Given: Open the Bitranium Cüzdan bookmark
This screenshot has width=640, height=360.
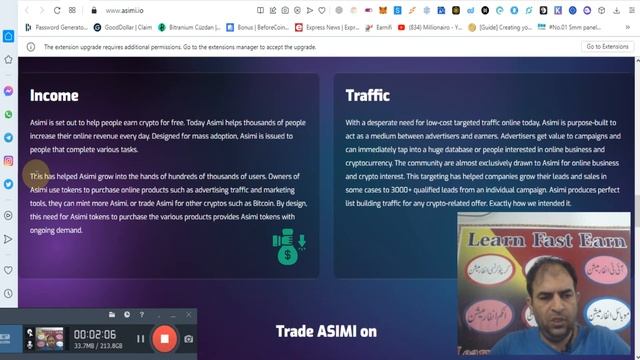Looking at the screenshot, I should pos(189,27).
